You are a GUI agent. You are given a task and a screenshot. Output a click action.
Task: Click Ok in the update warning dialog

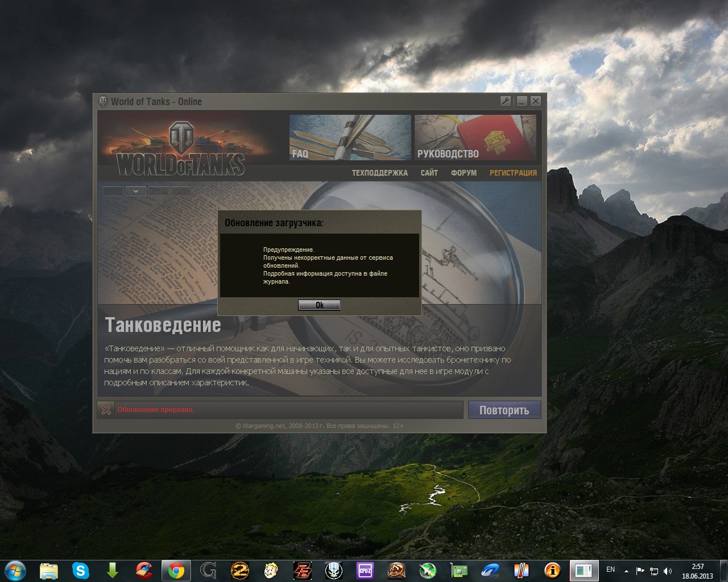(319, 305)
